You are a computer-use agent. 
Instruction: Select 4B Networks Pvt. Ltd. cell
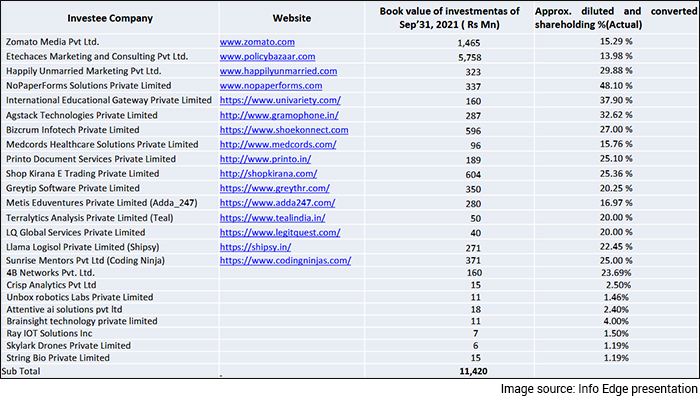(x=50, y=273)
